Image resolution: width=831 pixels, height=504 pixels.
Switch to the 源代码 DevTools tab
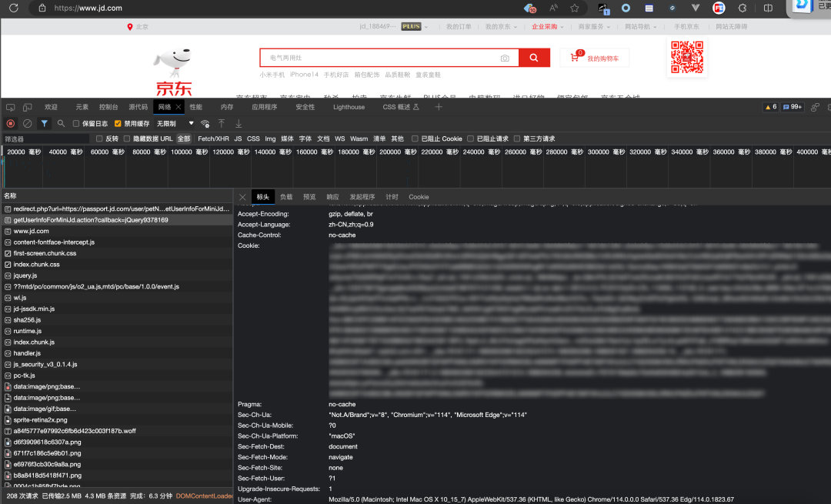[138, 107]
